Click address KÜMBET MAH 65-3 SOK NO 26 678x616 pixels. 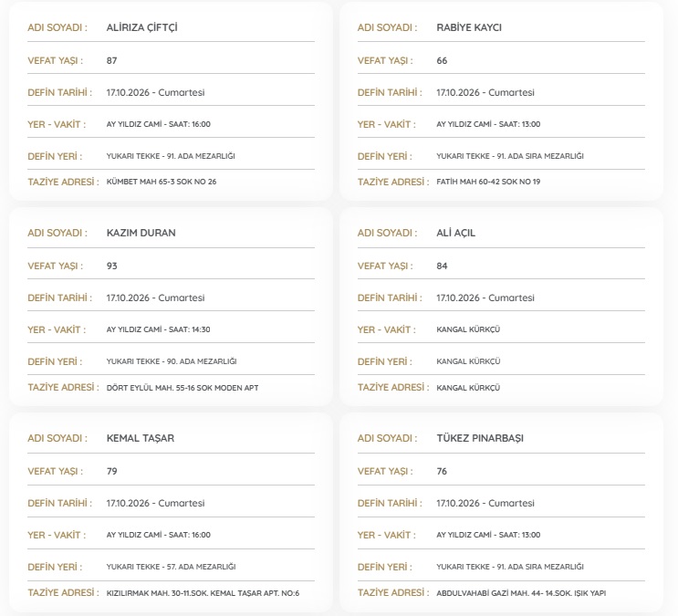tap(162, 183)
